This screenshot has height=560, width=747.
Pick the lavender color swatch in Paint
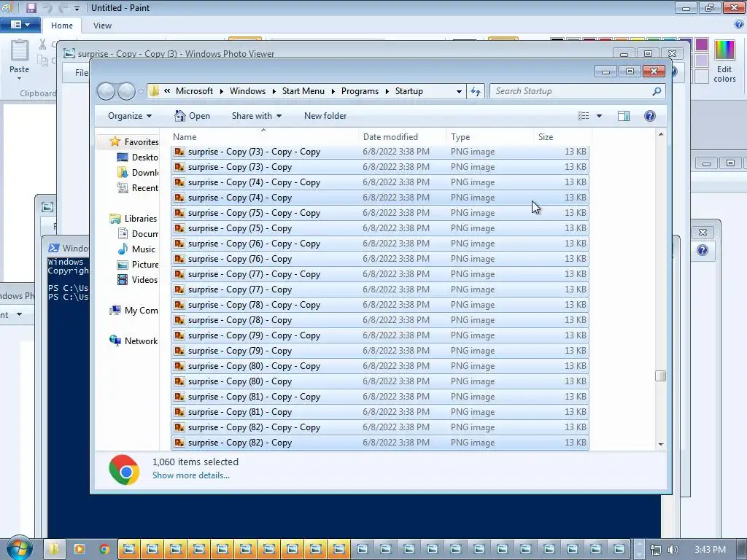[701, 61]
